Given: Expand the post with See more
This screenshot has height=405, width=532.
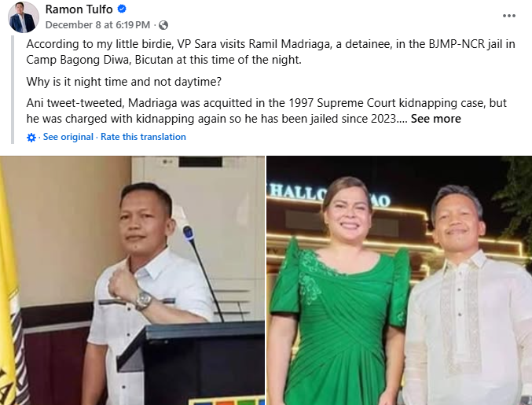Looking at the screenshot, I should [435, 119].
